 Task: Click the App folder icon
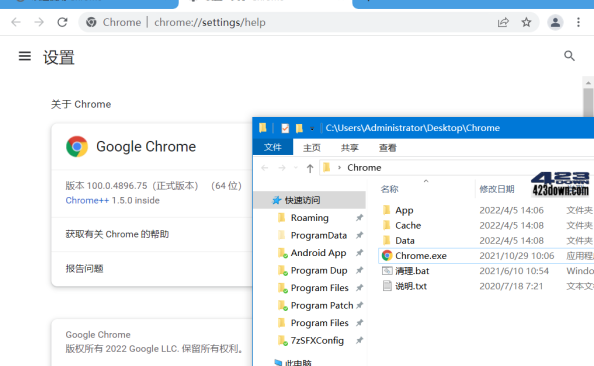coord(387,210)
